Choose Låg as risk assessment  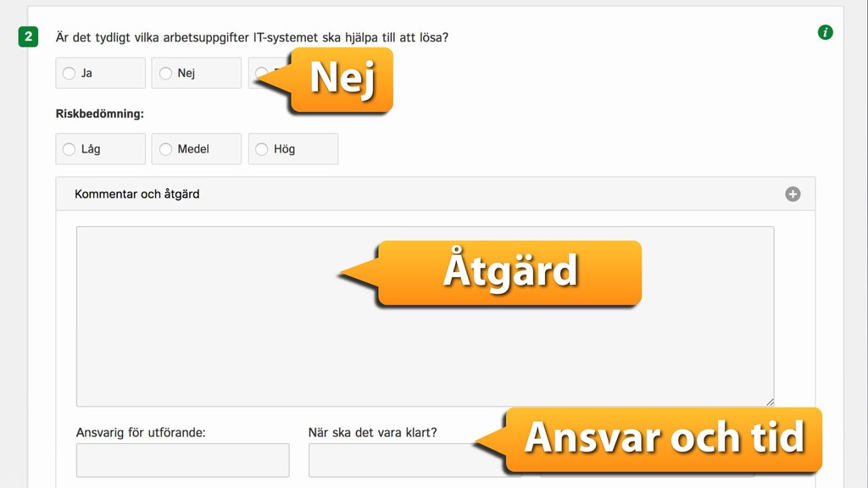point(70,149)
